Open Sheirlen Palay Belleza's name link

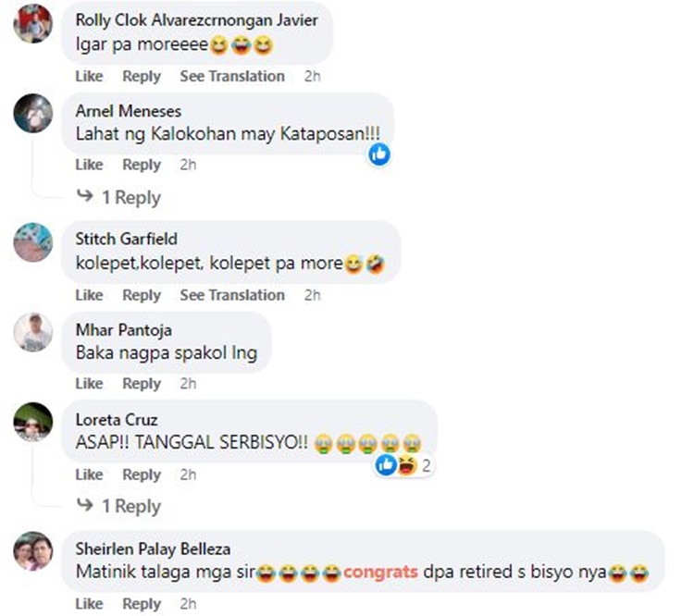[153, 549]
